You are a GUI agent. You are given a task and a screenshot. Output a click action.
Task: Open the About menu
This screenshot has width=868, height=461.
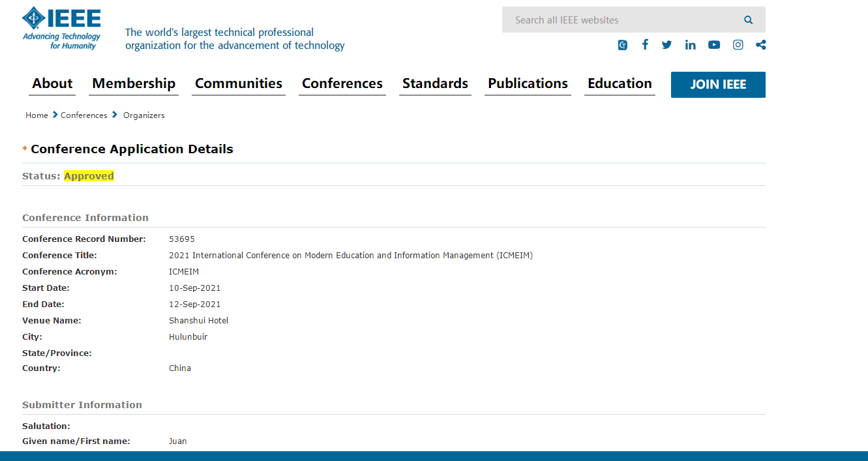(x=52, y=84)
